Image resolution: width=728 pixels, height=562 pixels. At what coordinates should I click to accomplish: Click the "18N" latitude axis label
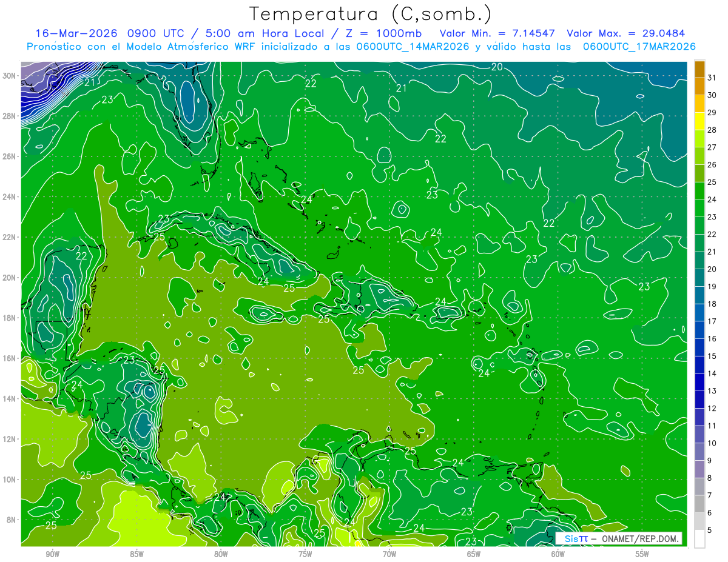(x=10, y=318)
